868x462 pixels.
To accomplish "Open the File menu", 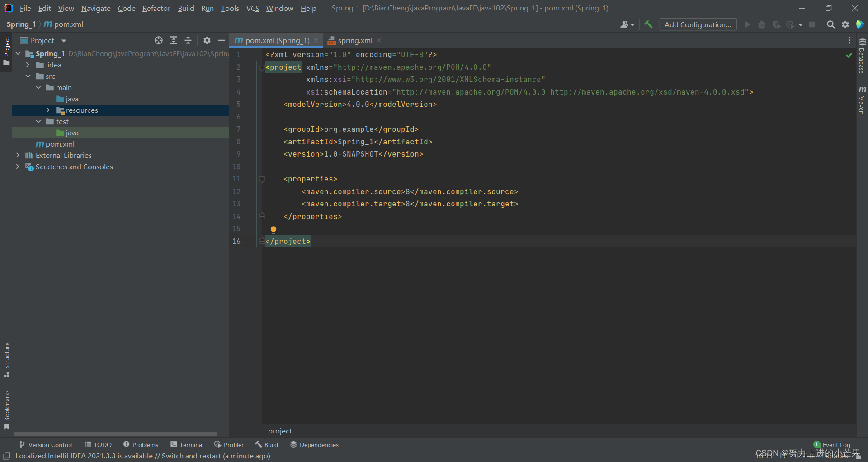I will point(25,8).
